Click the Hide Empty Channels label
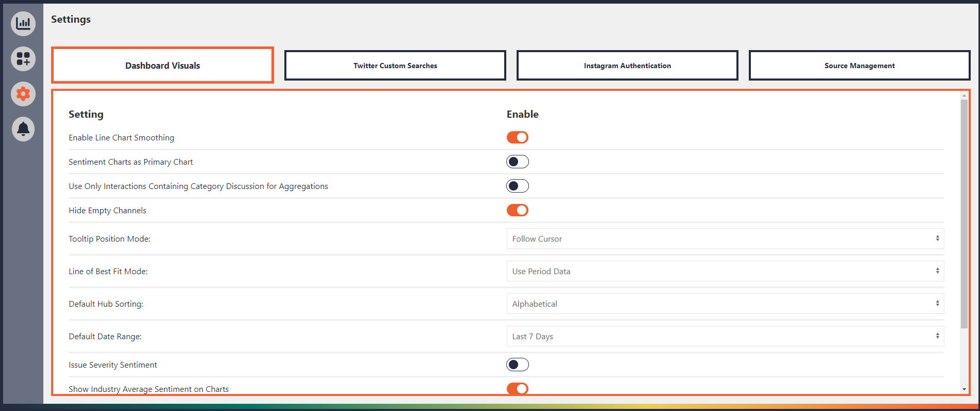 pos(107,210)
